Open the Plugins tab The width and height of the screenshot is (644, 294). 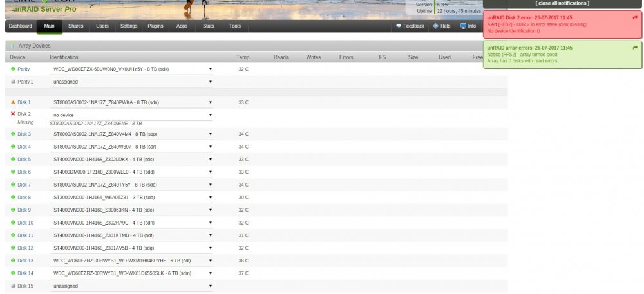pyautogui.click(x=155, y=26)
